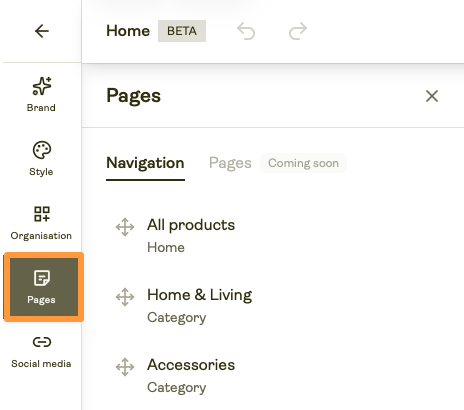
Task: Click the BETA badge next to Home
Action: [x=182, y=31]
